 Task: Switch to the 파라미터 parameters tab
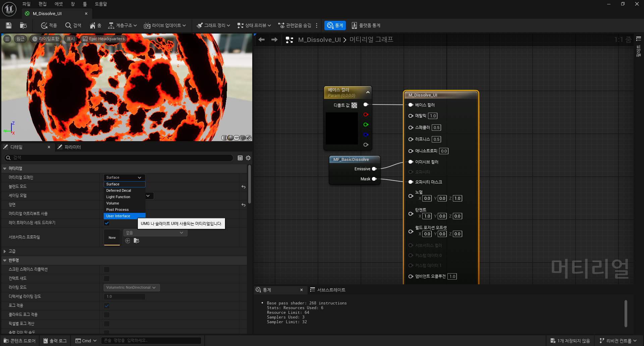69,147
